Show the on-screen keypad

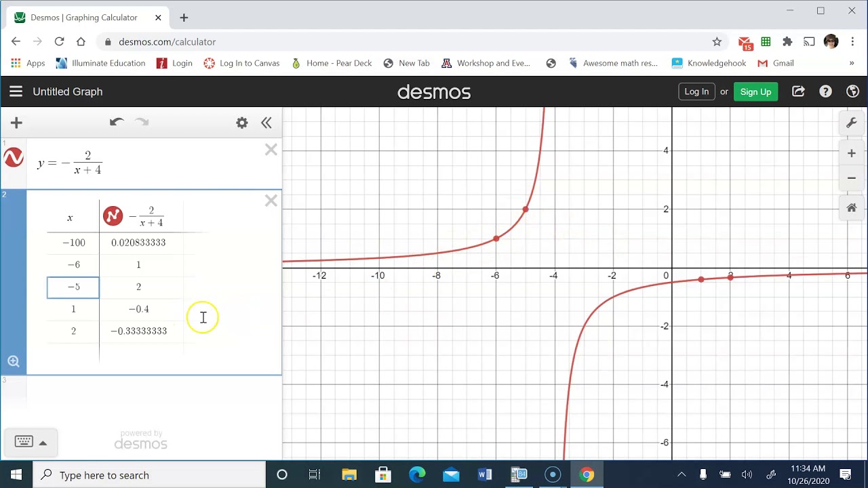31,442
